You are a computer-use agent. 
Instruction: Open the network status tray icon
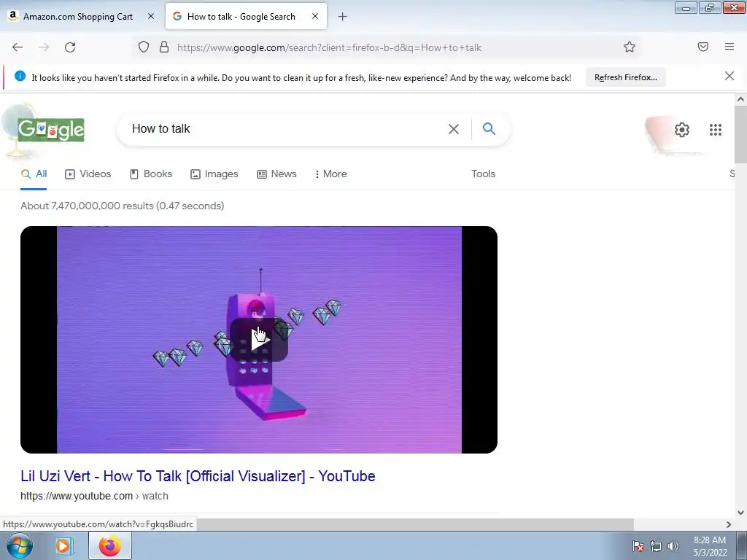[656, 546]
